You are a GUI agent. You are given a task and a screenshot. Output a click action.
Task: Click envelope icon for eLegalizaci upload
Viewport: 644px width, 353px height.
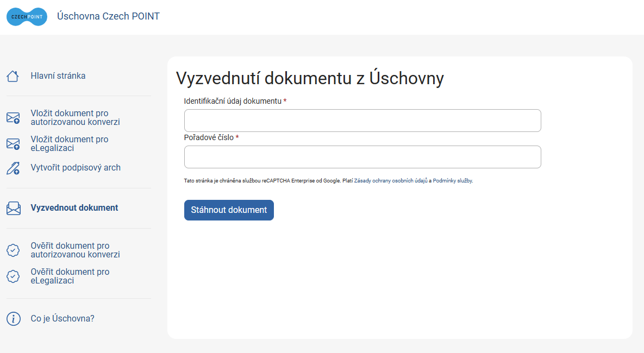pyautogui.click(x=13, y=144)
